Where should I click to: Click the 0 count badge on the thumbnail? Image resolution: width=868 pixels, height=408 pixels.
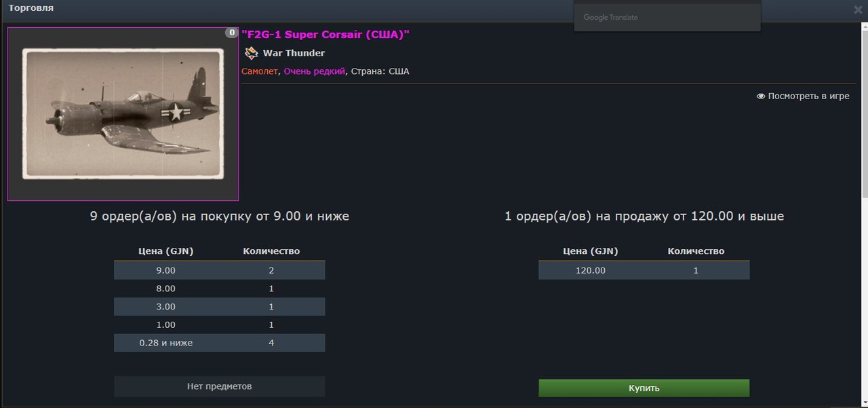[232, 32]
